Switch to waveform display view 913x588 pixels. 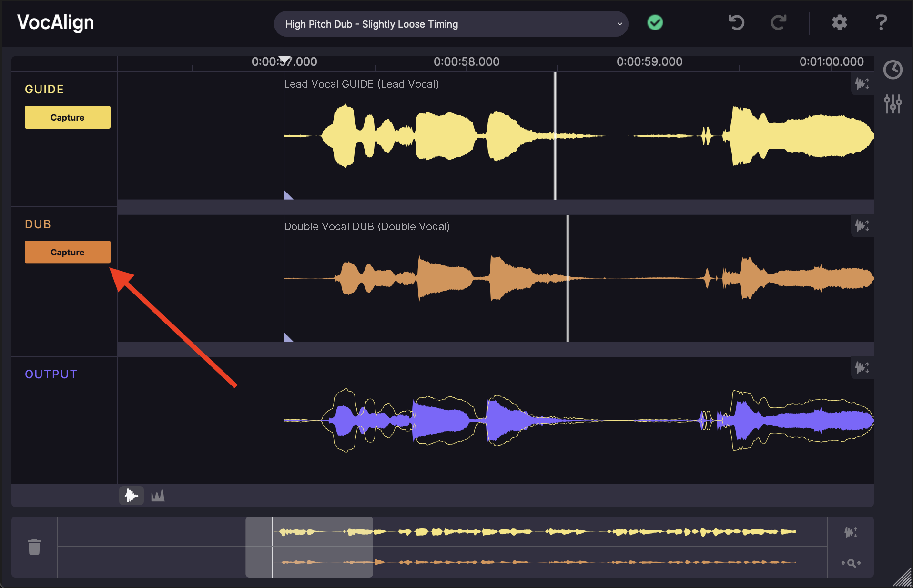point(132,496)
